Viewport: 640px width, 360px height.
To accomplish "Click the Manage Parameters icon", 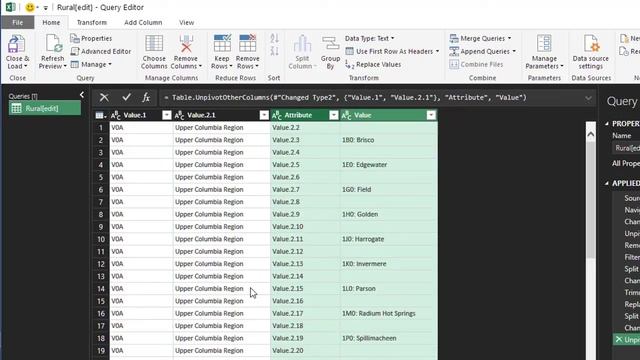I will [x=544, y=43].
